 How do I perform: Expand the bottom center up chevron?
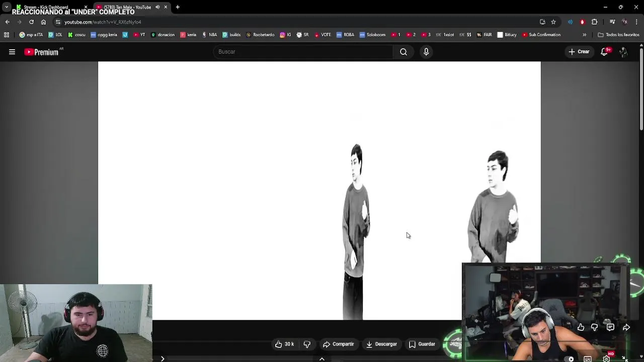pos(322,358)
